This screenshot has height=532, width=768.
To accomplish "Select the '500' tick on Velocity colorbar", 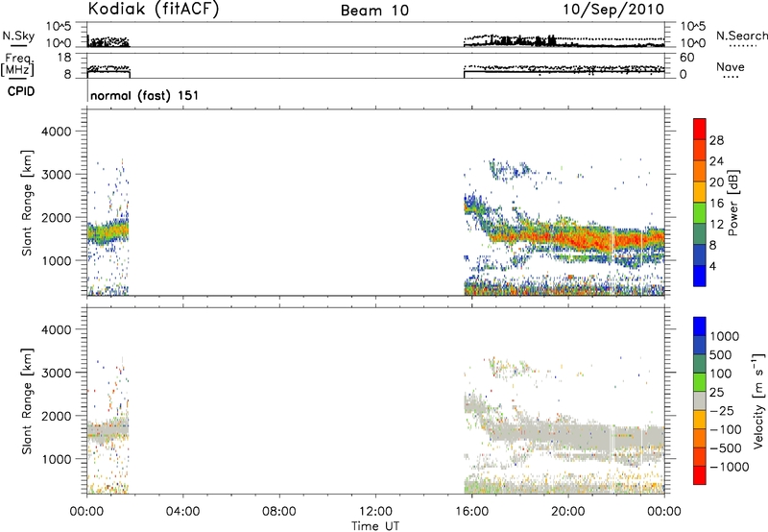I will pyautogui.click(x=722, y=354).
